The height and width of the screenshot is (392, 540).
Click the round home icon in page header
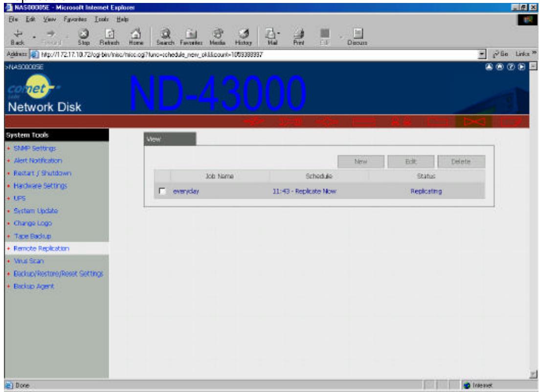tap(500, 67)
